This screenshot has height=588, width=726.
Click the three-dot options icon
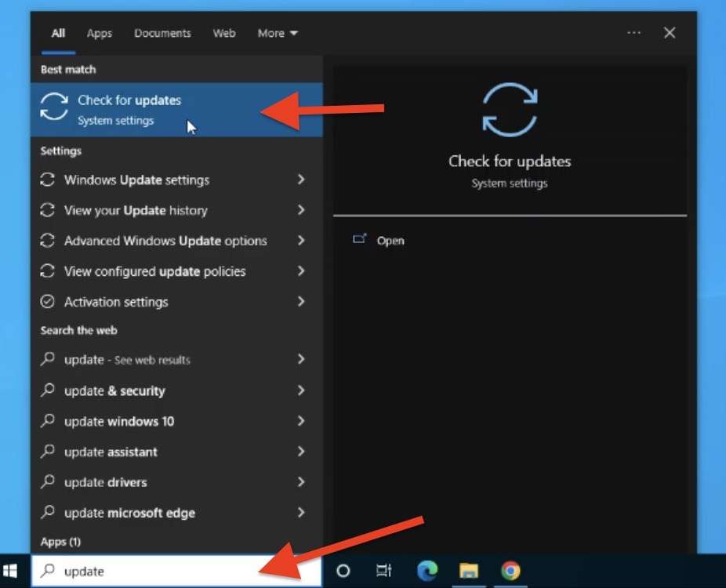pyautogui.click(x=633, y=33)
